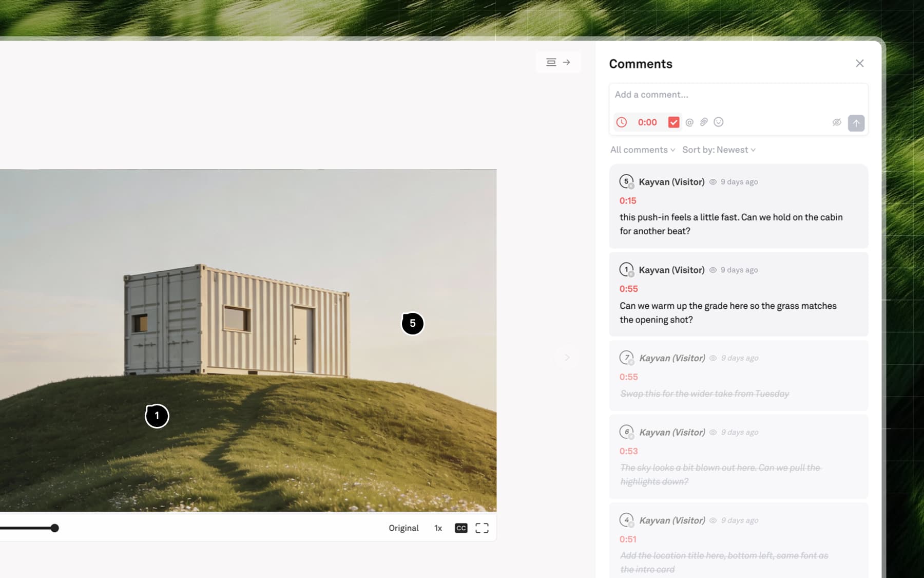Screen dimensions: 924x578
Task: Click the 0:00 timestamp in comment box
Action: [x=647, y=122]
